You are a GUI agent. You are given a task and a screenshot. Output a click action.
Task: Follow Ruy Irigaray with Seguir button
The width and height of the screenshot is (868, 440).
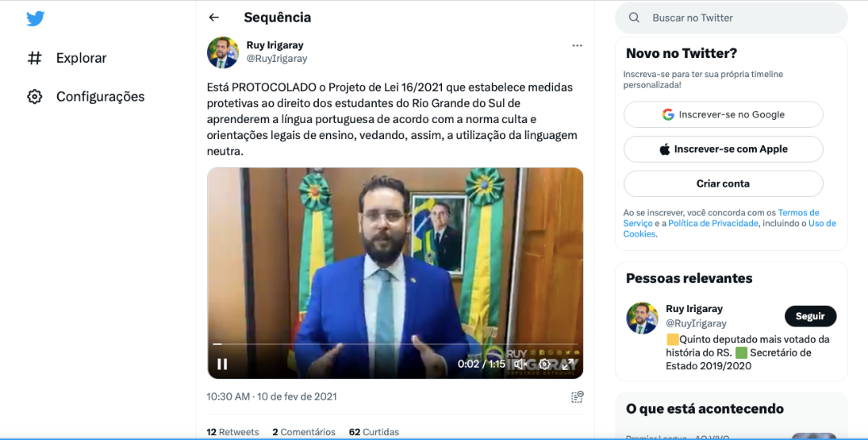pyautogui.click(x=810, y=316)
